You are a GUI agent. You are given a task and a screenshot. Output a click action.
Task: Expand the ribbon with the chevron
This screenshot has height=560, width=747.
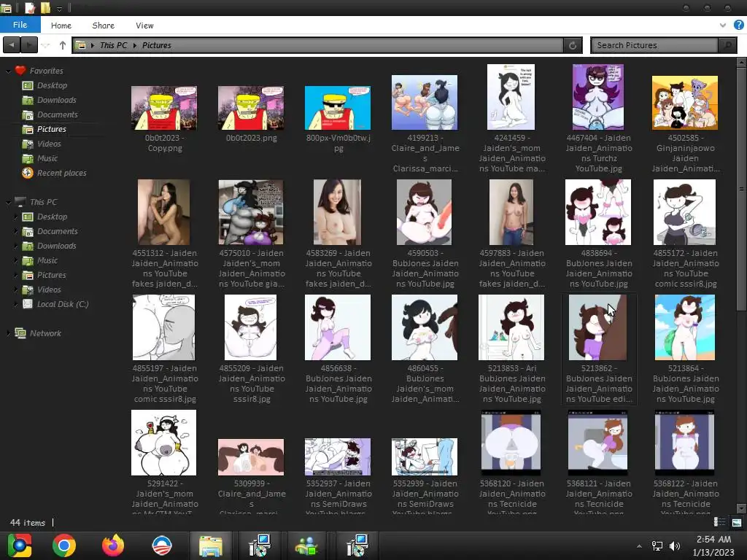click(x=723, y=26)
